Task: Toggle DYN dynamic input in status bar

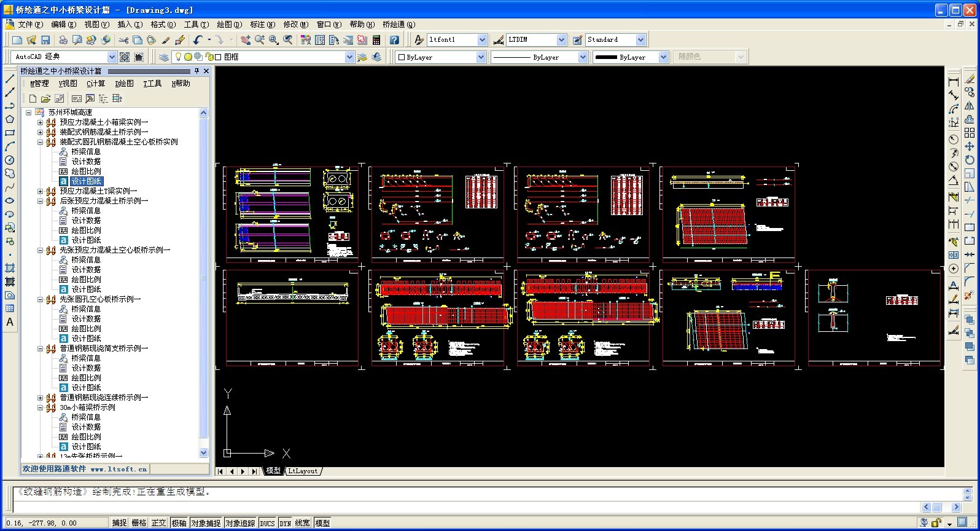Action: point(286,523)
